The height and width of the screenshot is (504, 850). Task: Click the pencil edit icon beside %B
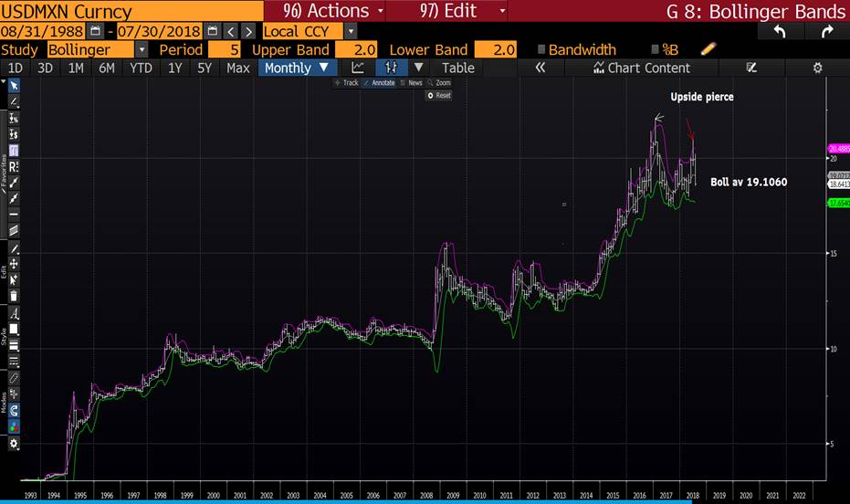pos(708,49)
